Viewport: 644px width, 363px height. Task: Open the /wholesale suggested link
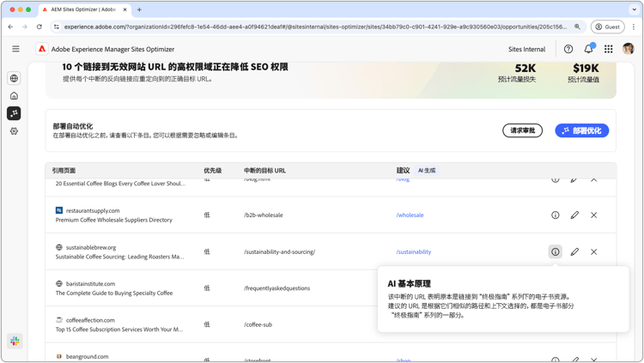(410, 215)
